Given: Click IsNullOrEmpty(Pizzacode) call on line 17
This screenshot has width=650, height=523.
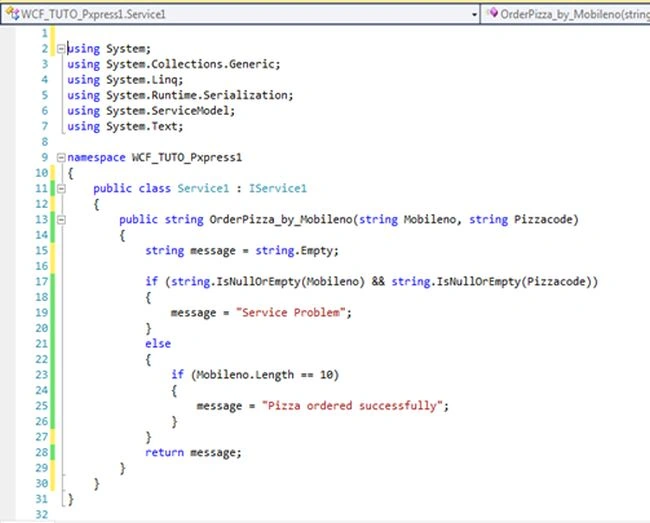Looking at the screenshot, I should pos(514,282).
